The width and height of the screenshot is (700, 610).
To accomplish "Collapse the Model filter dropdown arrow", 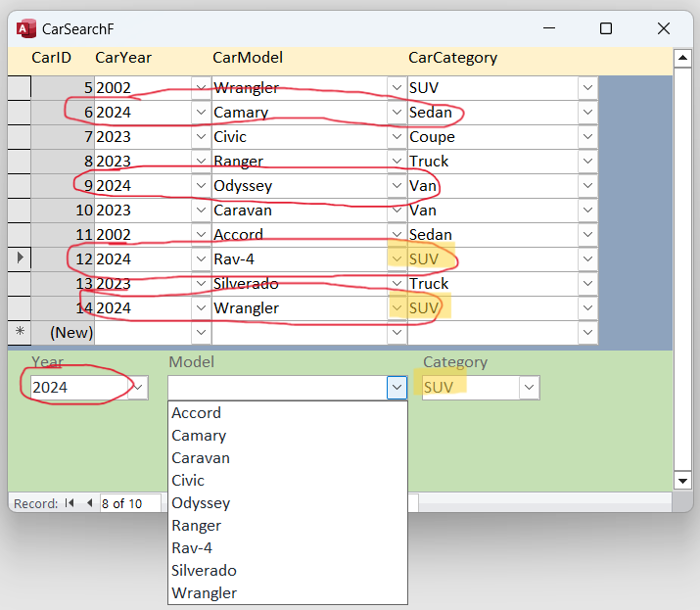I will 397,388.
